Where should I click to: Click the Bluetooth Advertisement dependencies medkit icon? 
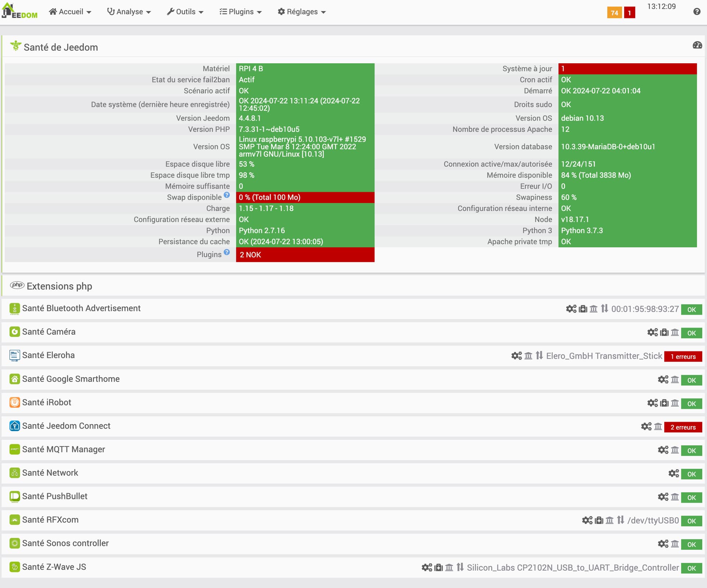pos(583,309)
